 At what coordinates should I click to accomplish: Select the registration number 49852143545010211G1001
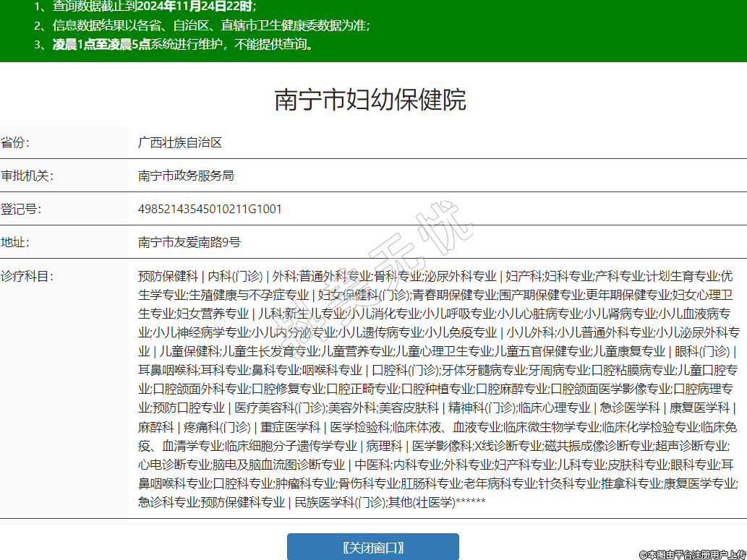210,209
